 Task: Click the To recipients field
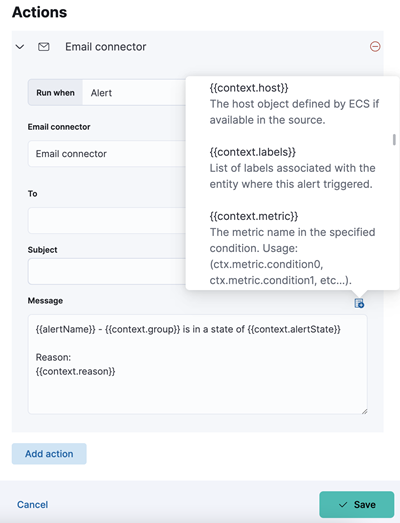(107, 220)
